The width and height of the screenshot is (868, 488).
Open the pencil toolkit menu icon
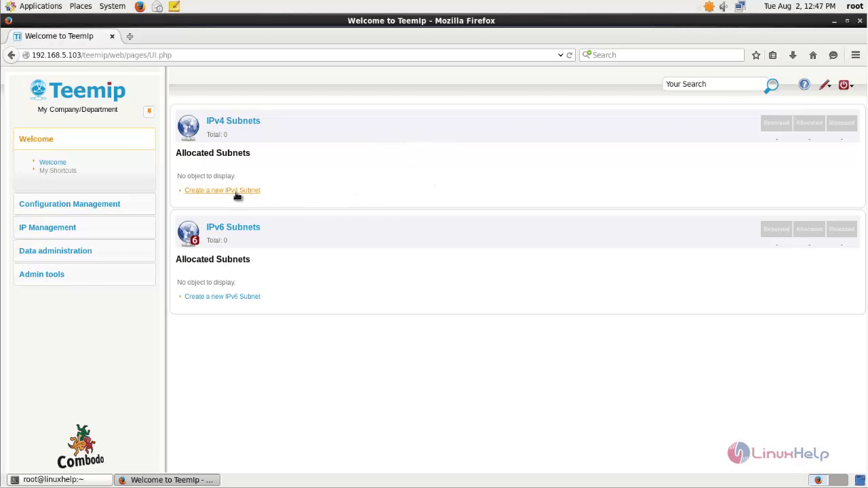pyautogui.click(x=825, y=85)
